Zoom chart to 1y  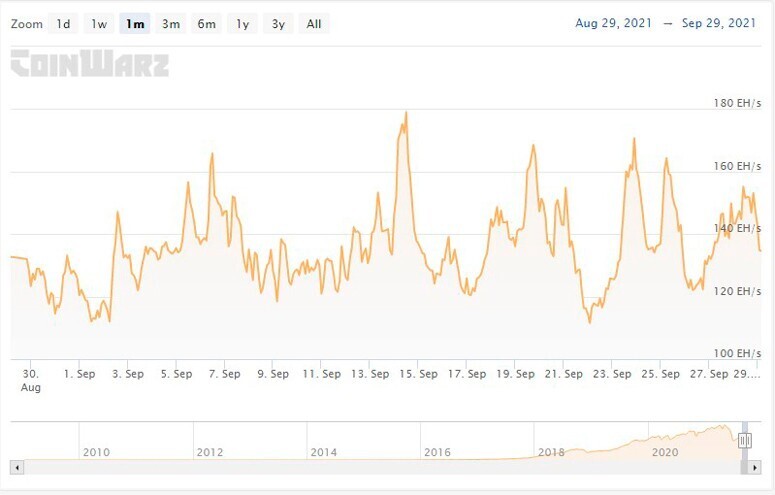click(242, 24)
